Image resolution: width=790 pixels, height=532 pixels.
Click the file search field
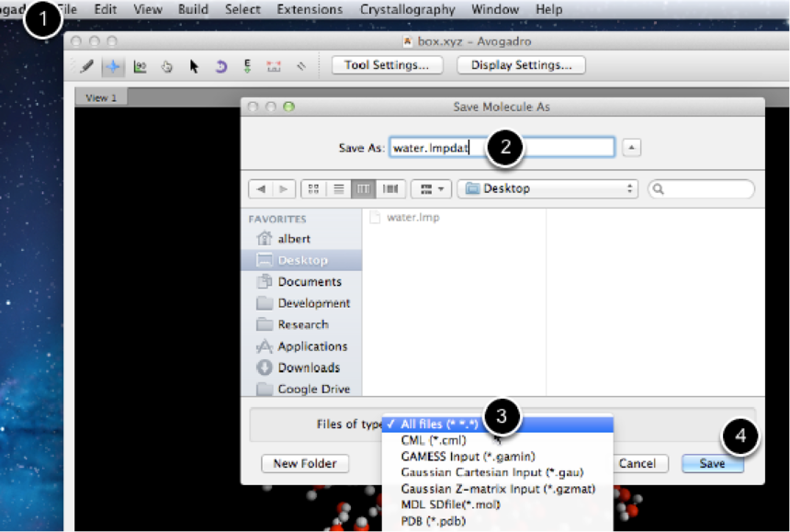[701, 189]
